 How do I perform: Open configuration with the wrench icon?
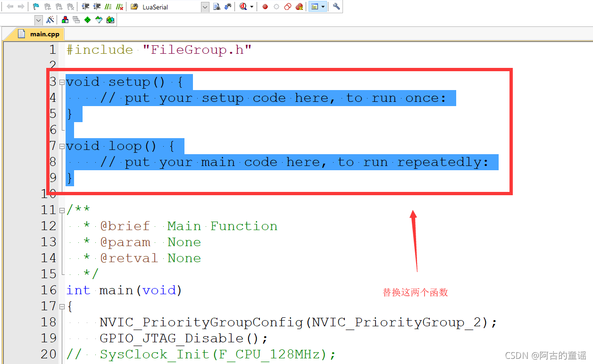coord(336,6)
